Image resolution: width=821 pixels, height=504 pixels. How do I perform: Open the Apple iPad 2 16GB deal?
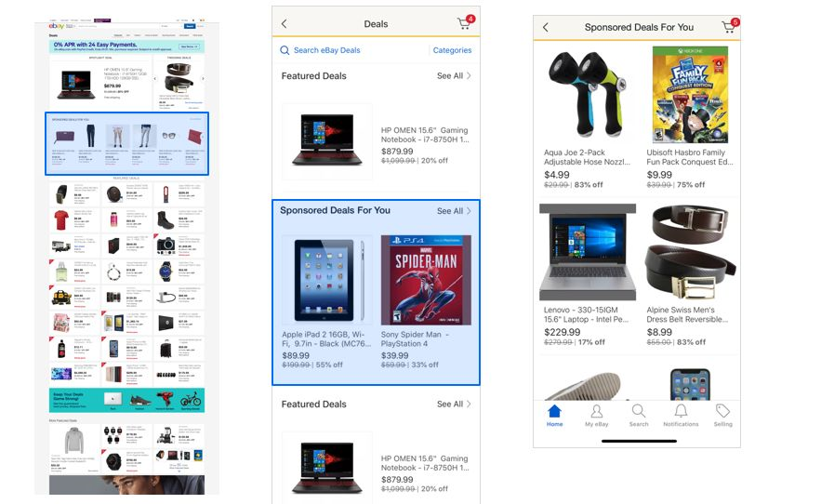326,302
